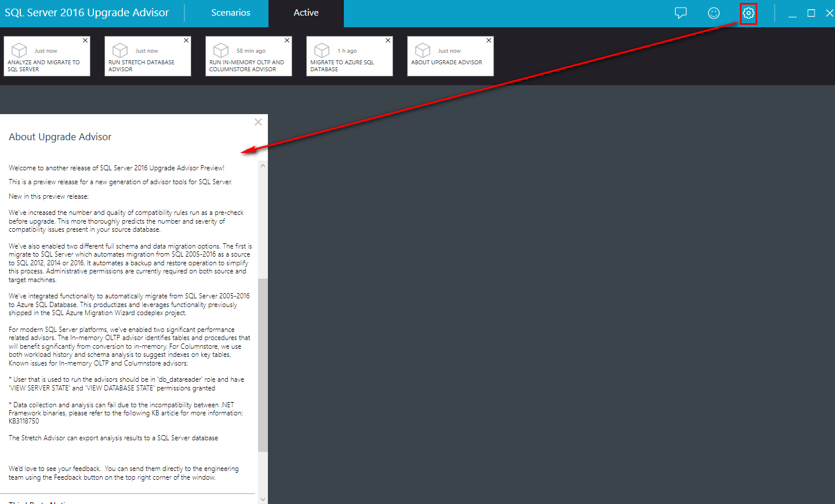
Task: Close the Run Stretch Database Advisor card
Action: [x=186, y=41]
